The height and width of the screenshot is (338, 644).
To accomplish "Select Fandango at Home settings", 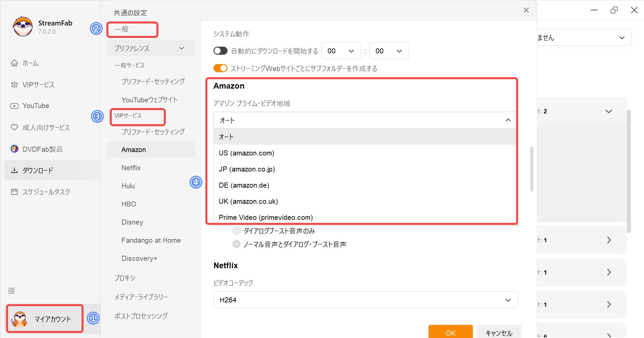I will point(151,240).
